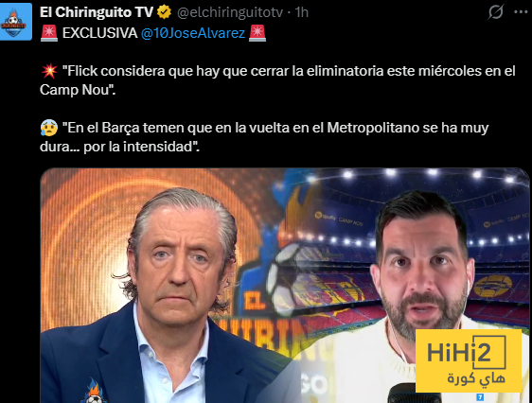Click the slashed-circle Grok icon
The image size is (532, 403).
[x=496, y=12]
